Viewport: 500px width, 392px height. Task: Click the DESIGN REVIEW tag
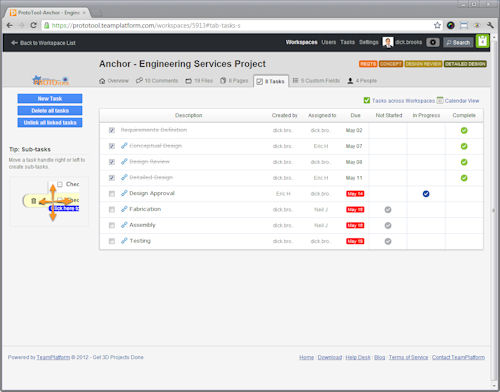click(423, 64)
